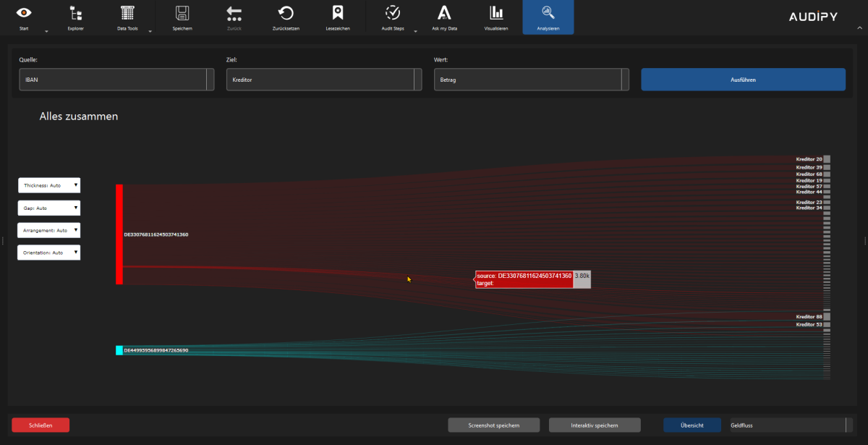Open Ask my Data icon
The width and height of the screenshot is (868, 445).
[444, 13]
